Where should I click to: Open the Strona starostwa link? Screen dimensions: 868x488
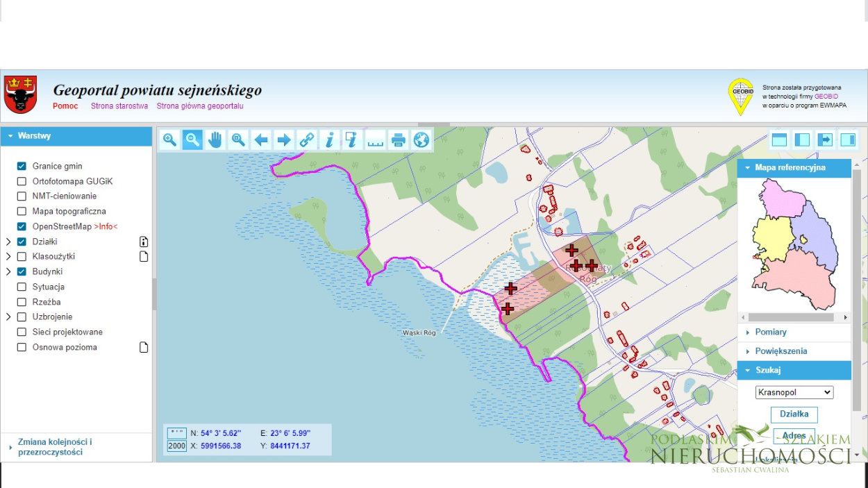click(119, 106)
